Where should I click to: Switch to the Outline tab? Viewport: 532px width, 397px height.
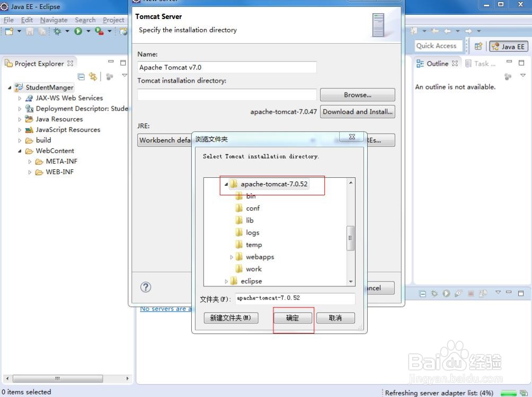(437, 64)
